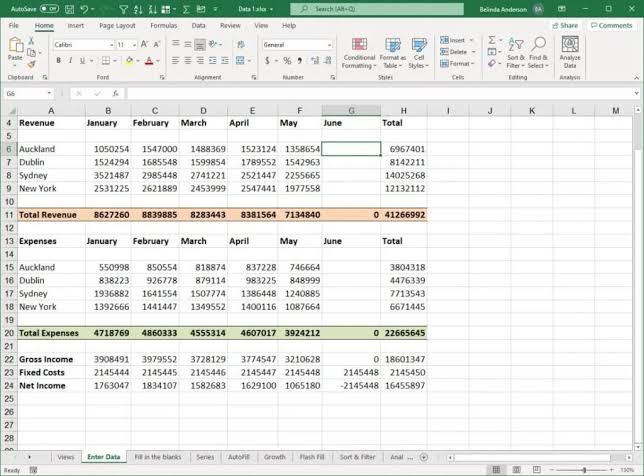This screenshot has height=476, width=644.
Task: Cut the selection with the scissors icon
Action: click(31, 41)
